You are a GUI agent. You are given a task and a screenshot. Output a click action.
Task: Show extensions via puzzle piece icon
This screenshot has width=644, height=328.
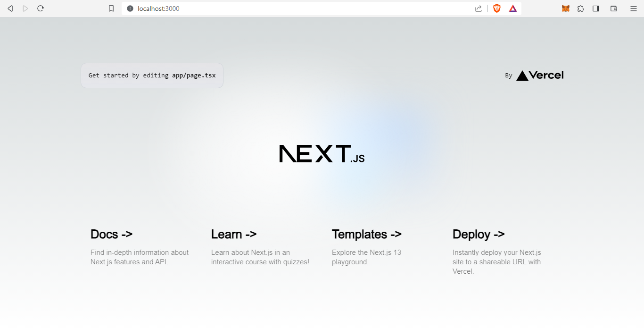[x=581, y=8]
